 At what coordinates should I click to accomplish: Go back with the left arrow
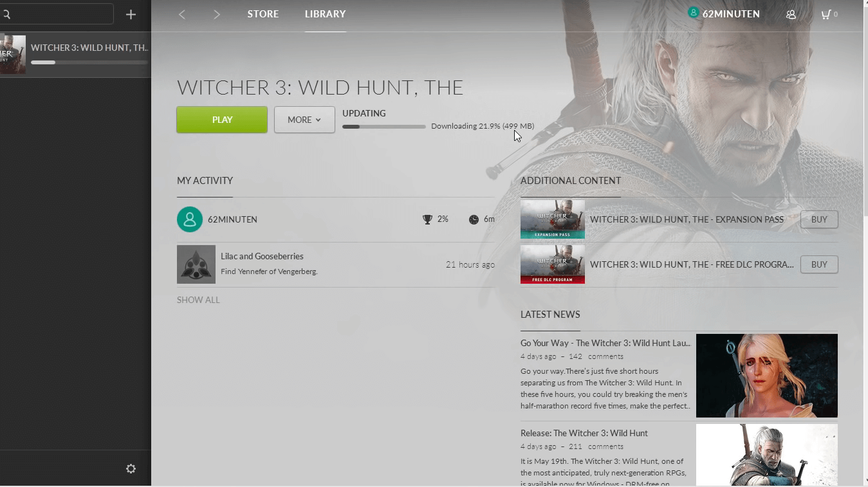point(182,14)
